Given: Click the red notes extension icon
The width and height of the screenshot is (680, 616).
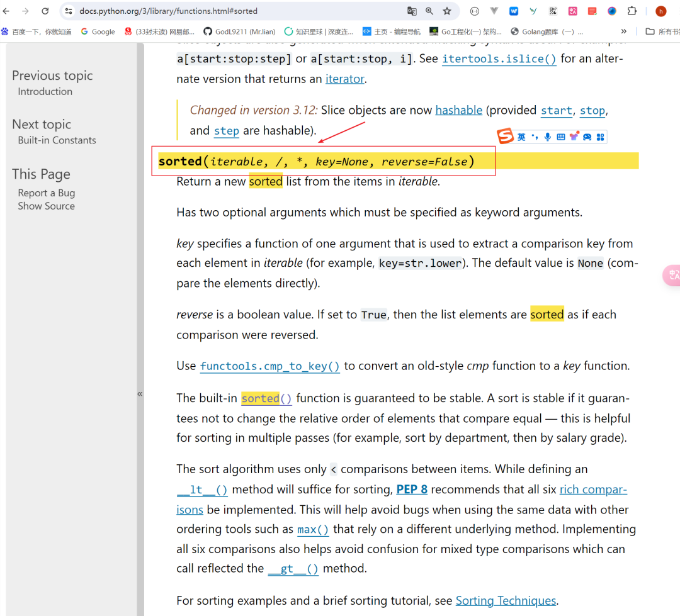Looking at the screenshot, I should [x=592, y=11].
